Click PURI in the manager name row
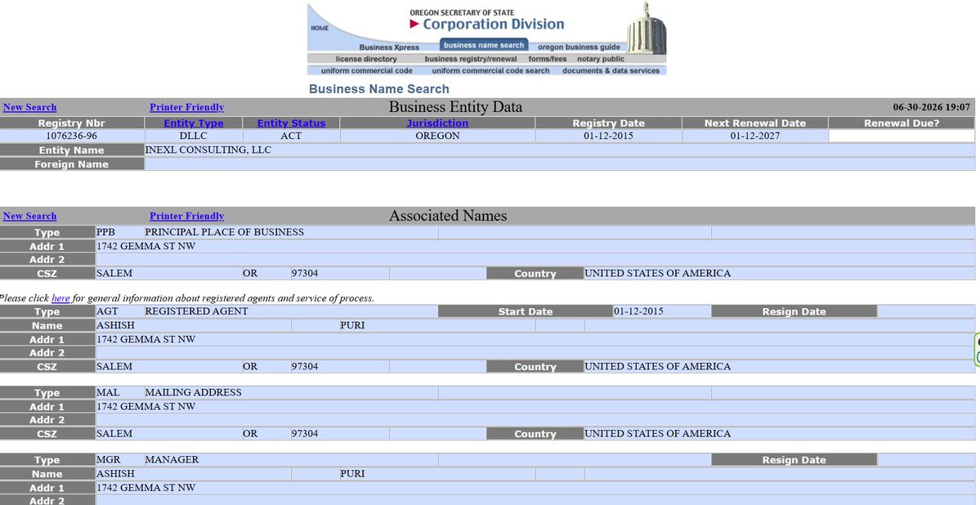 tap(352, 473)
